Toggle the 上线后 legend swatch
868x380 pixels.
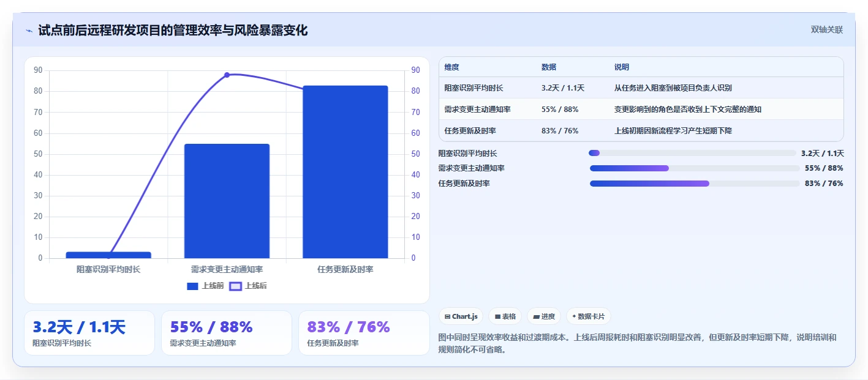[x=236, y=286]
